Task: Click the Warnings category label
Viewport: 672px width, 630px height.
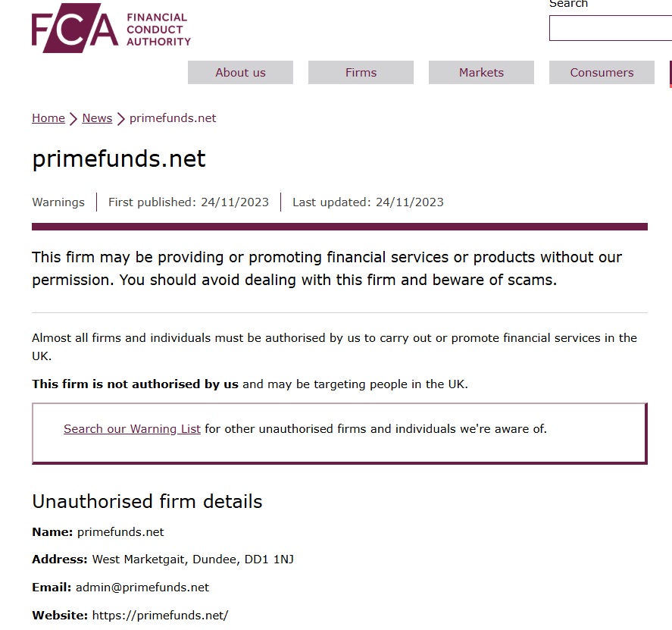Action: click(x=58, y=202)
